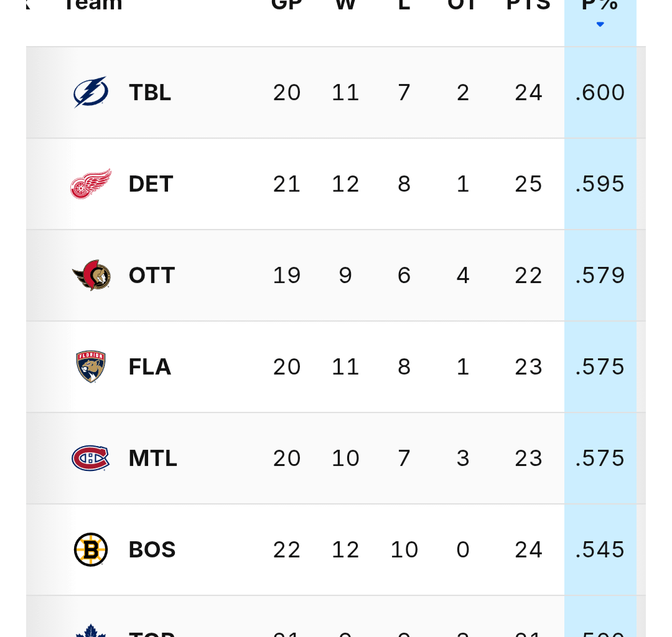Screen dimensions: 672x637
Task: Open the TBL team link
Action: tap(150, 93)
